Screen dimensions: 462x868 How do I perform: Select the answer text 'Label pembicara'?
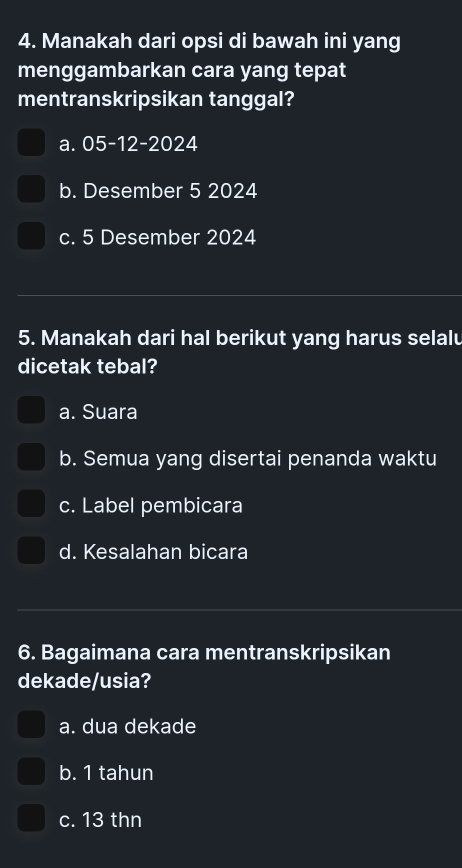pyautogui.click(x=150, y=505)
